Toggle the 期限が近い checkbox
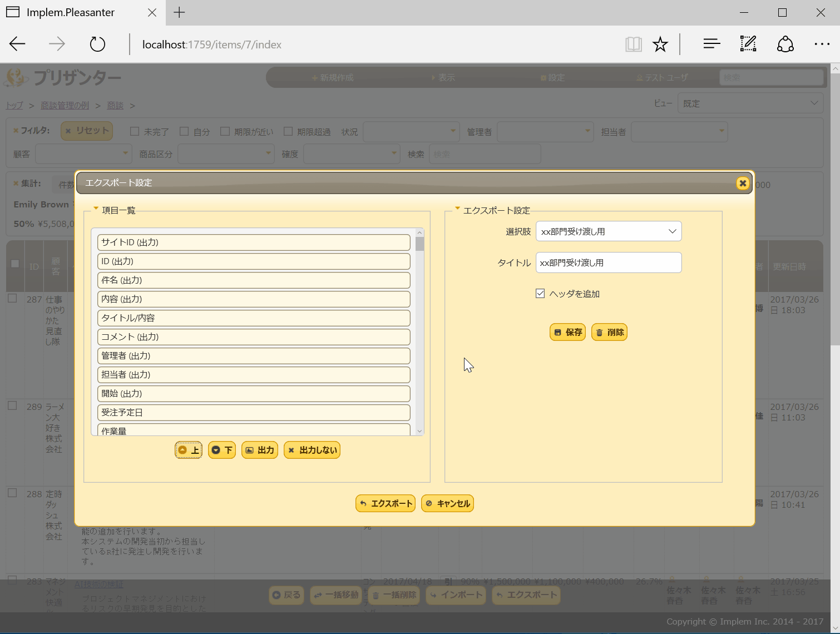Screen dimensions: 840x634 click(x=225, y=131)
